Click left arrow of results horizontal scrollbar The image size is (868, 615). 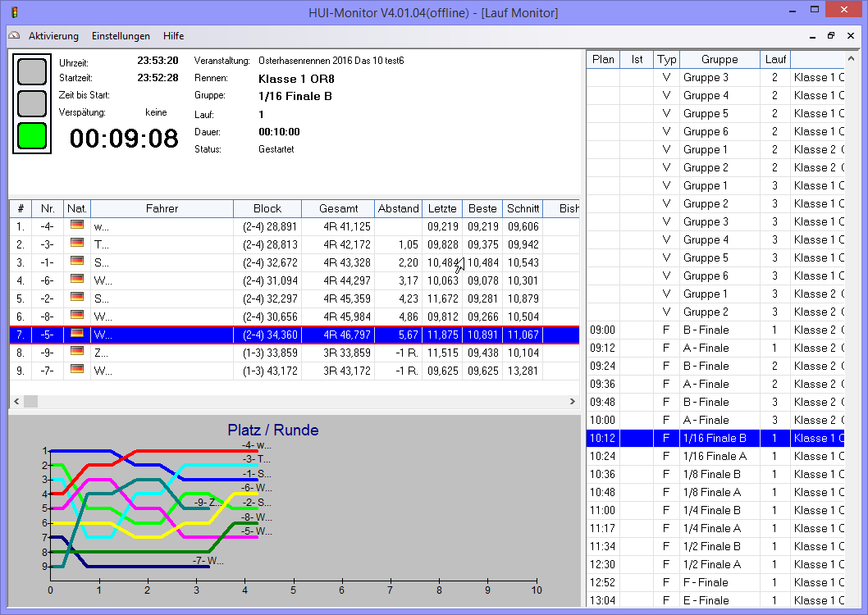(16, 402)
